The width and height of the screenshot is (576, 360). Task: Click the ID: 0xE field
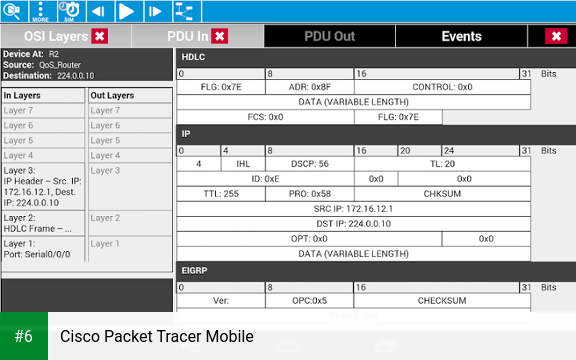pos(265,179)
